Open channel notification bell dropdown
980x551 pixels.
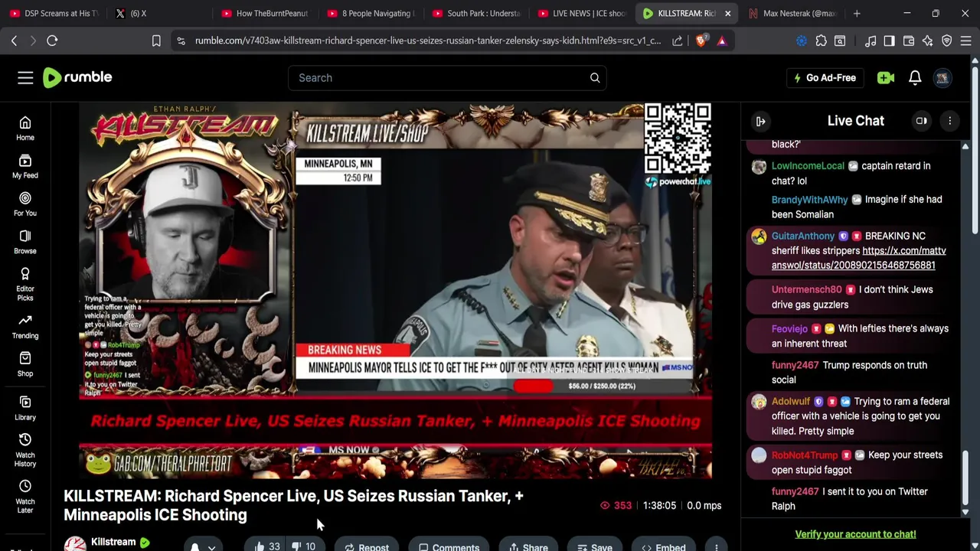tap(203, 546)
